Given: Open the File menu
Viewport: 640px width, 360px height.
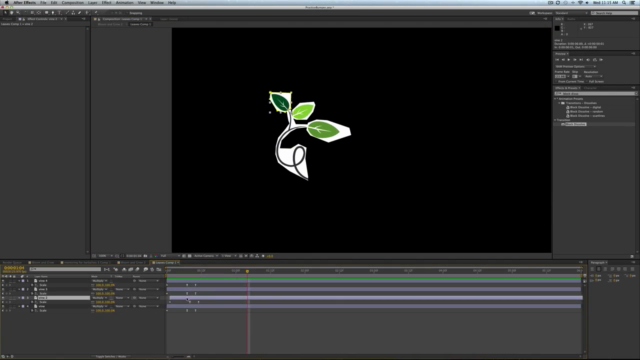Looking at the screenshot, I should coord(43,2).
